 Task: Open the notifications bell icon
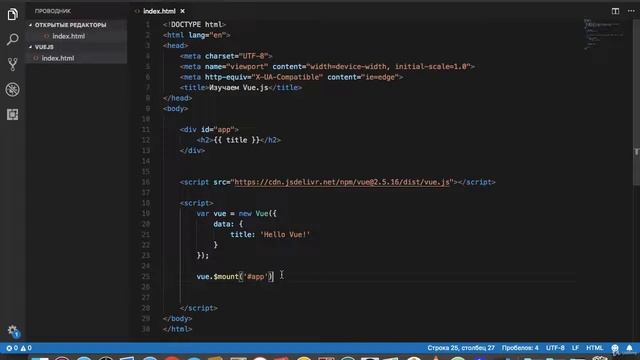[x=629, y=348]
